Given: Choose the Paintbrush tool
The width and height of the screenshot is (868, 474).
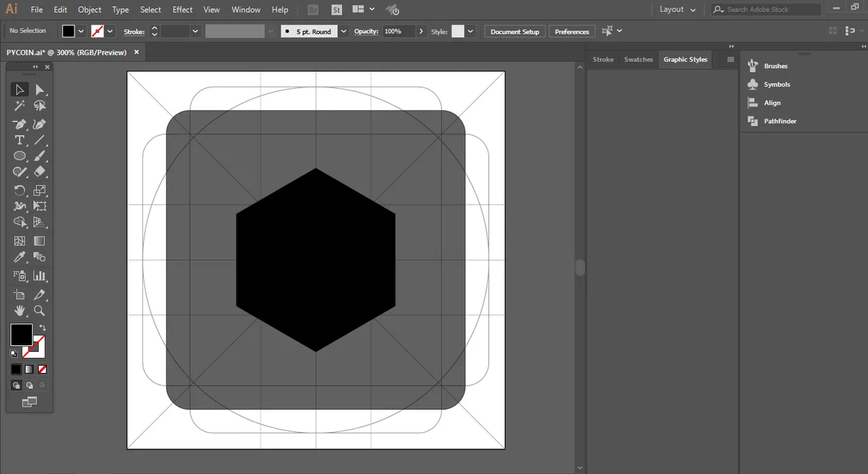Looking at the screenshot, I should pos(39,156).
